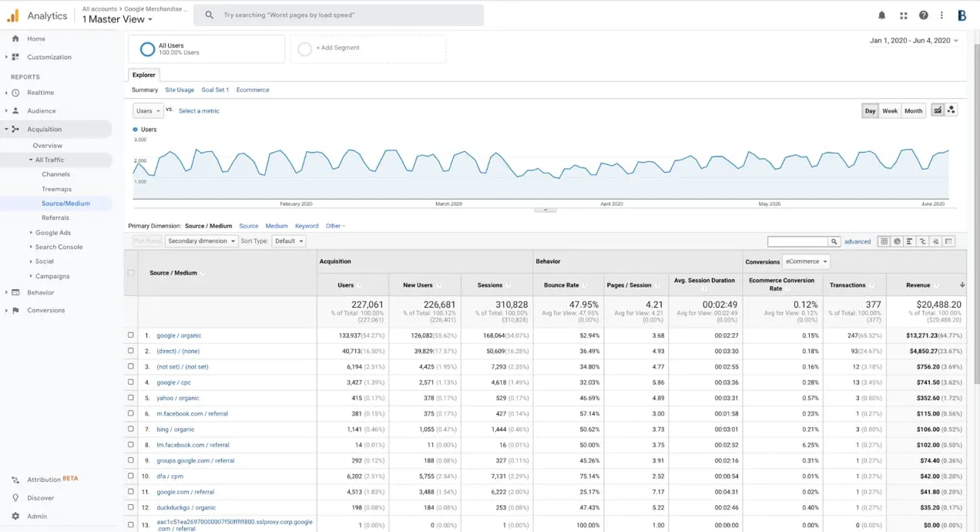Open Treemaps in the sidebar

coord(57,189)
